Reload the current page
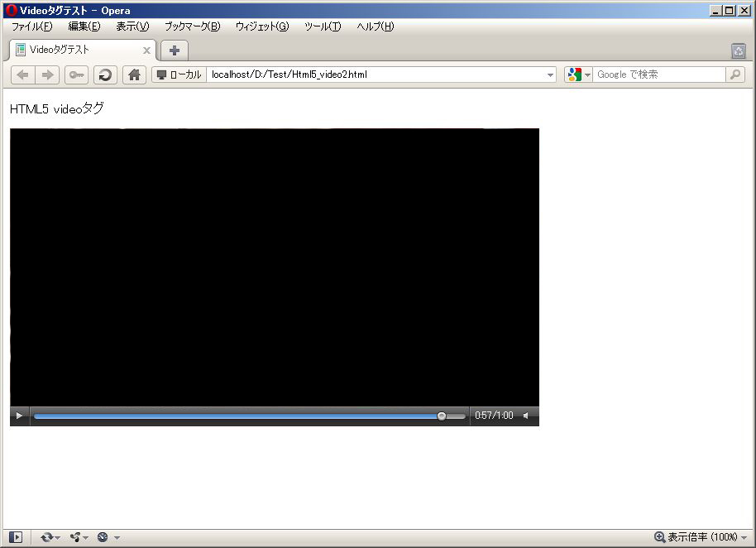The width and height of the screenshot is (756, 548). coord(105,75)
